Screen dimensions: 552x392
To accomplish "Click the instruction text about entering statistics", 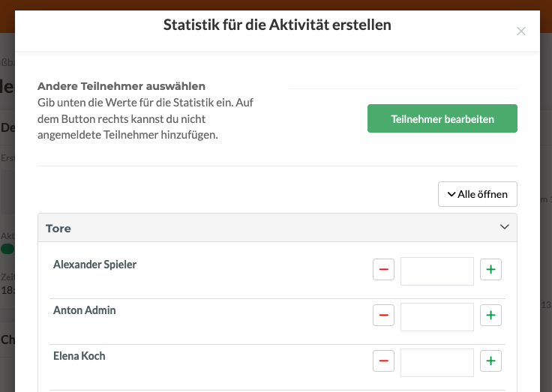I will [x=144, y=118].
